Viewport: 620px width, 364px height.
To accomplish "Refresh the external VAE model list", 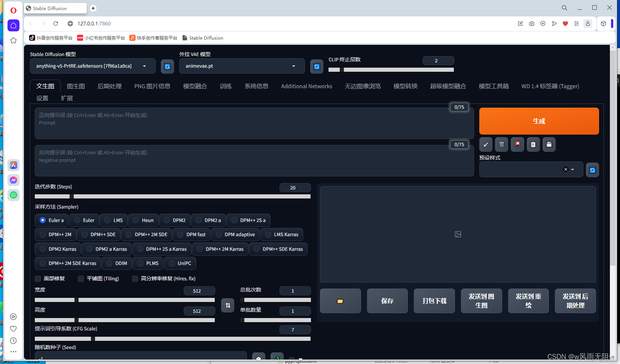I will coord(317,67).
